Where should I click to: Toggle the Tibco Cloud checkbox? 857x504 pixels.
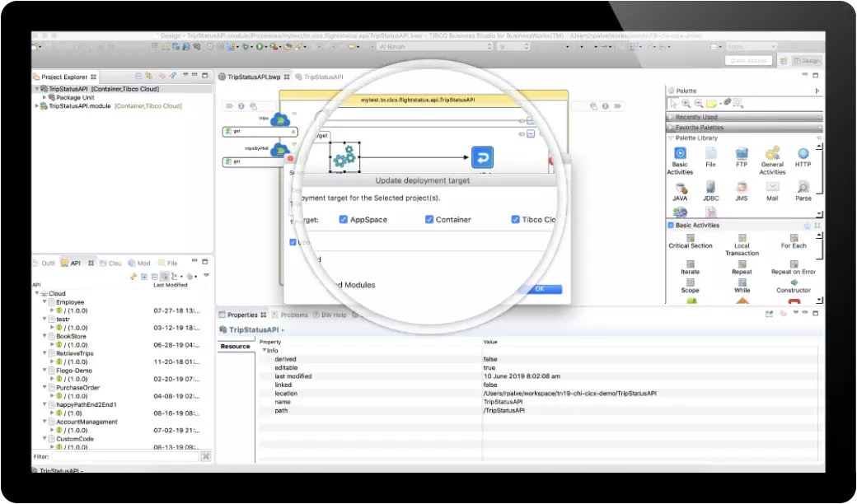point(515,220)
